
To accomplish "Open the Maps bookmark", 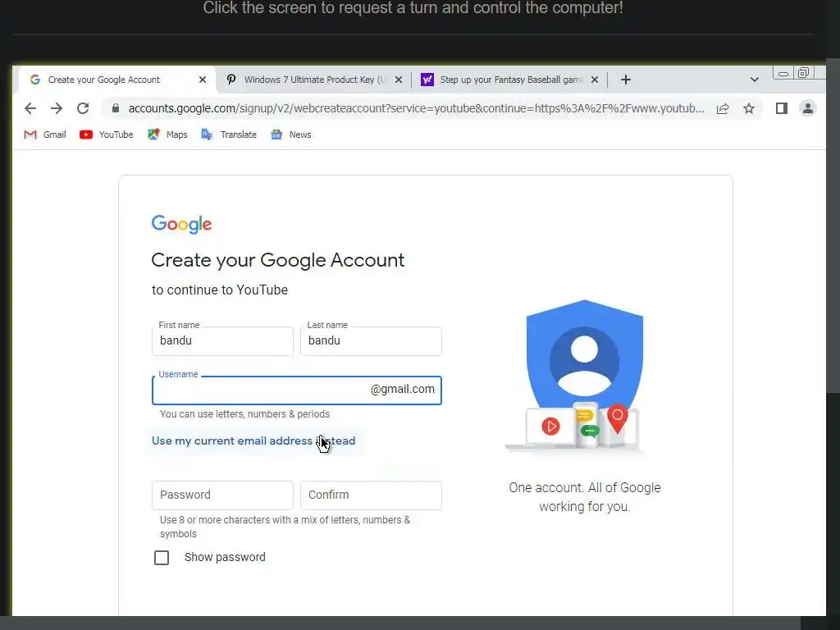I will pos(167,135).
